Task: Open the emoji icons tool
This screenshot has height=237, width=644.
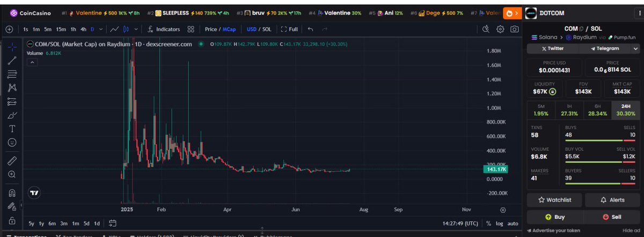Action: 12,142
